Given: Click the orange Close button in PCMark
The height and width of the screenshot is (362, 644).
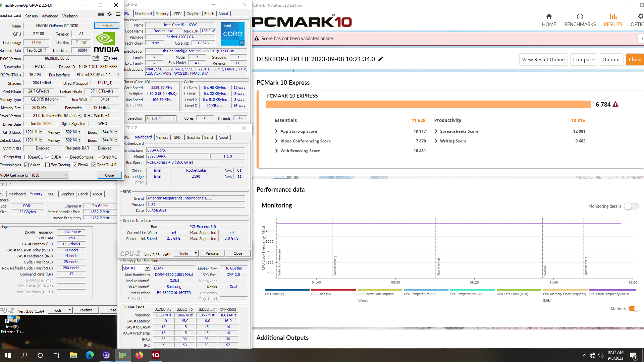Looking at the screenshot, I should tap(635, 60).
